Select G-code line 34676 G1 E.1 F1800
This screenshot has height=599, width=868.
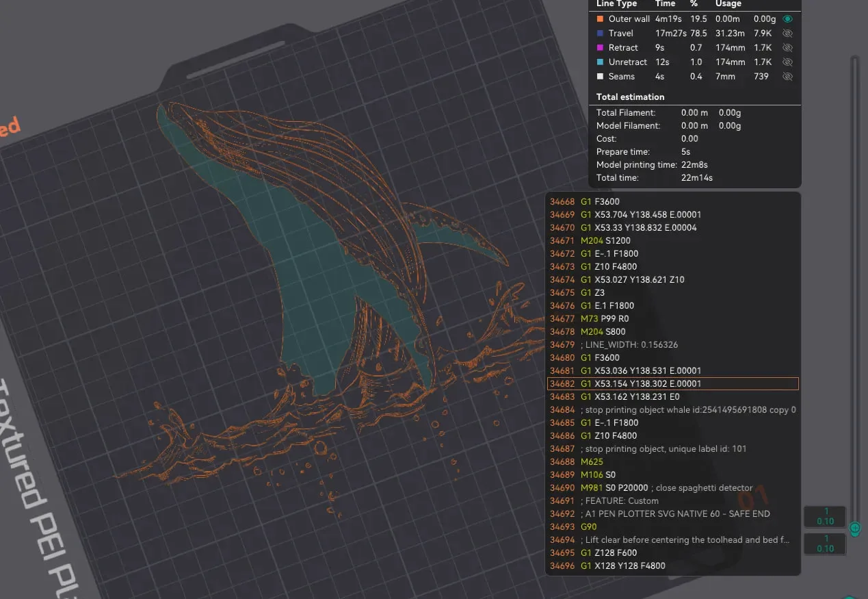tap(672, 306)
